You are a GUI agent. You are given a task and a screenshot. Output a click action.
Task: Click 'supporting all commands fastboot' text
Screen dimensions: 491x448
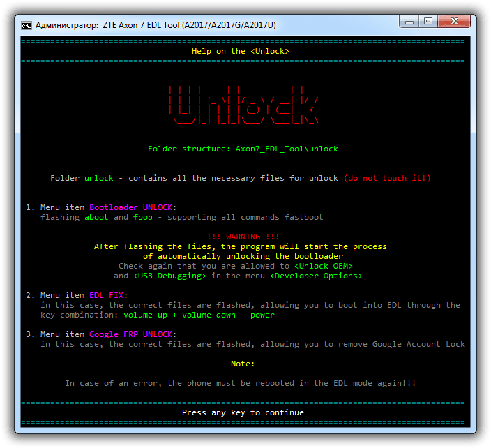point(245,218)
